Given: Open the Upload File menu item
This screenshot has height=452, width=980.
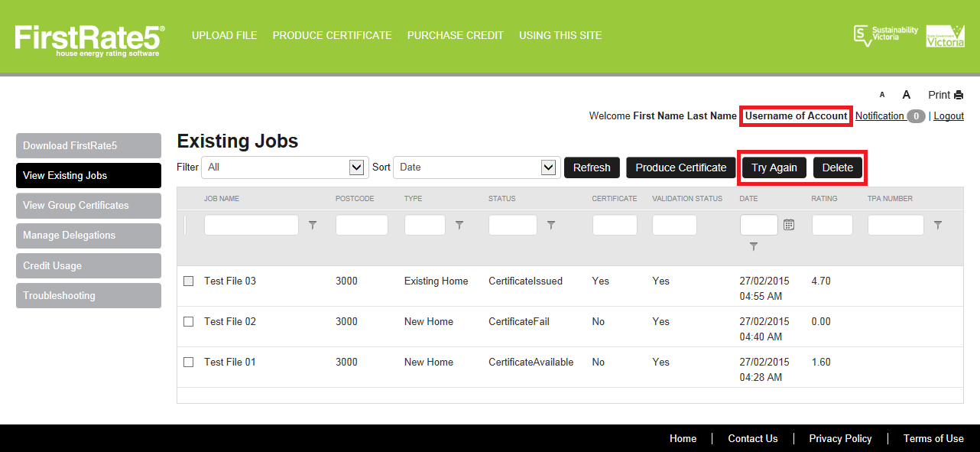Looking at the screenshot, I should click(224, 35).
